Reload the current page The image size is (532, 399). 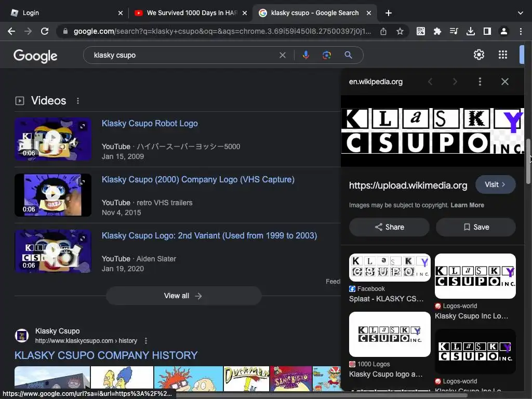tap(45, 31)
